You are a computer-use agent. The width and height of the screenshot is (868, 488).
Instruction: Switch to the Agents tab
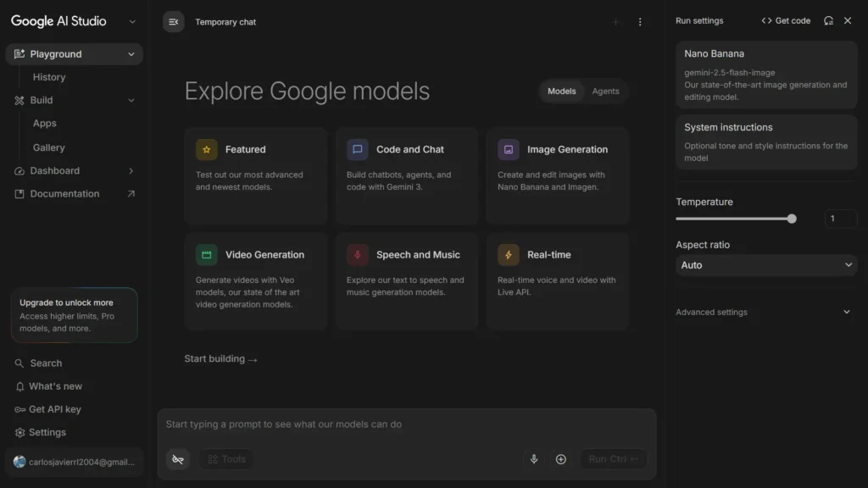[x=605, y=91]
